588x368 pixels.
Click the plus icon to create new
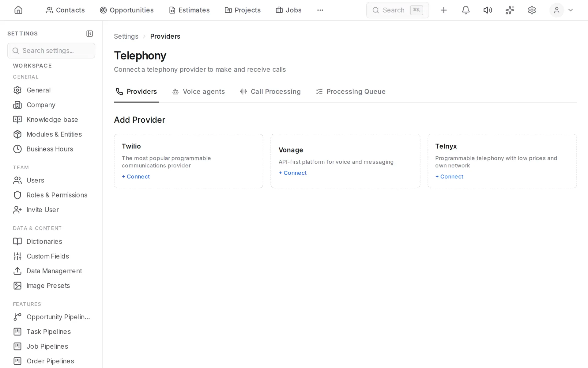[x=443, y=10]
